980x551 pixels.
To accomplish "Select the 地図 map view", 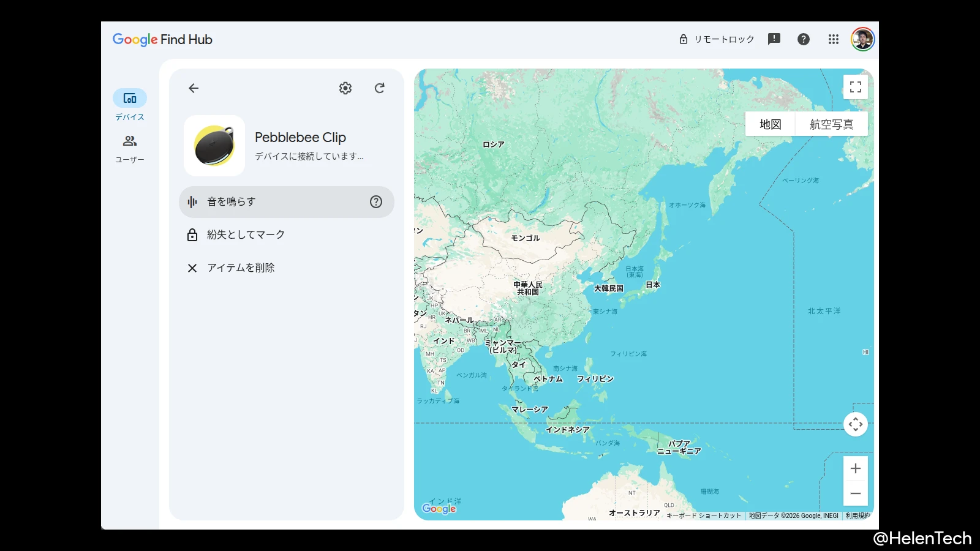I will coord(770,124).
